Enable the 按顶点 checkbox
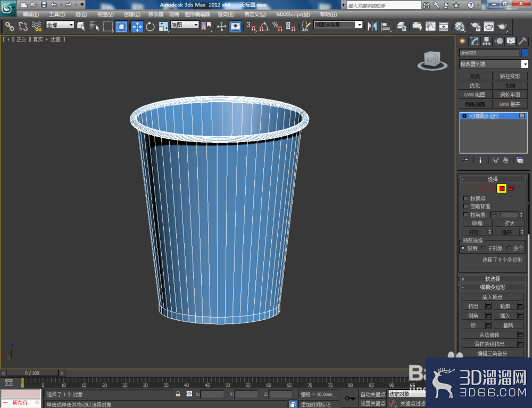 pos(465,198)
